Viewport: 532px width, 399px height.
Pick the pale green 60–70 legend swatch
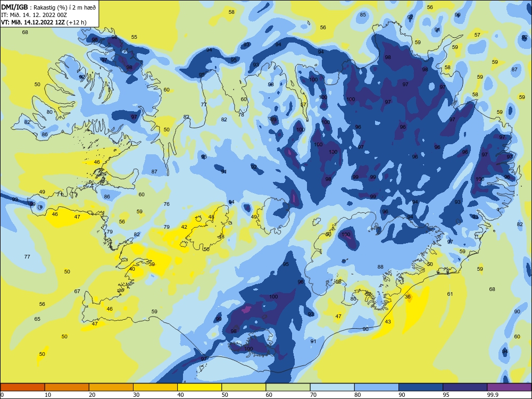pos(288,387)
